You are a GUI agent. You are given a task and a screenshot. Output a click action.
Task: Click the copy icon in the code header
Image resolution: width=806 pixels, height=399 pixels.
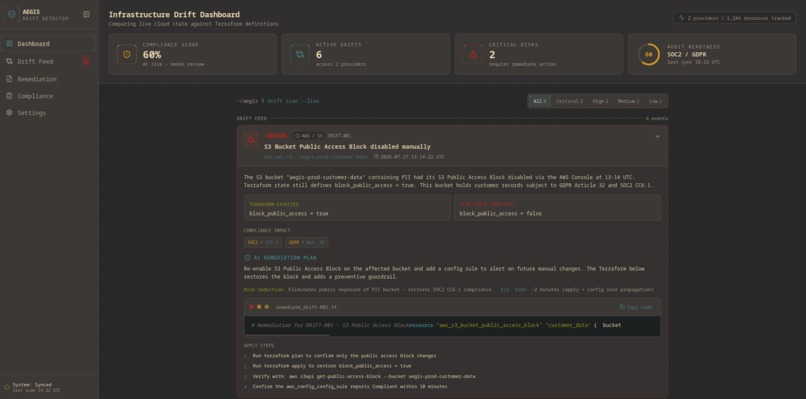(x=622, y=307)
